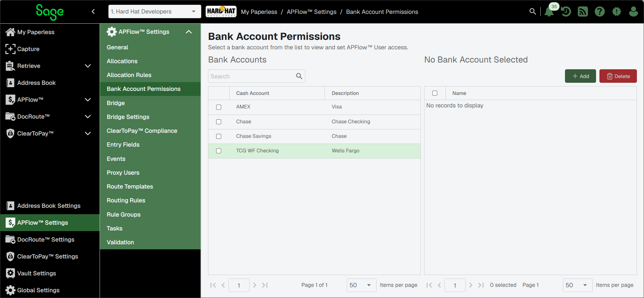This screenshot has width=644, height=298.
Task: Click the Address Book icon
Action: click(x=10, y=83)
